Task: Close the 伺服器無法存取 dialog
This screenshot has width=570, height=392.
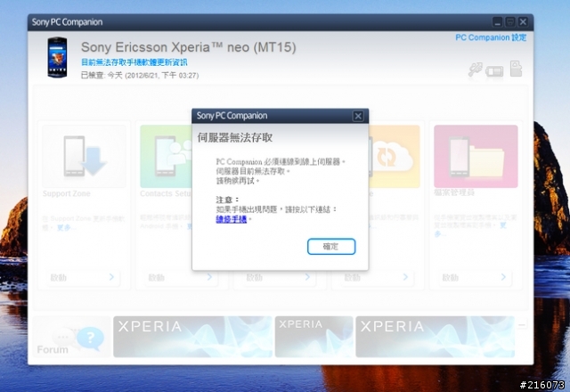Action: click(x=358, y=116)
